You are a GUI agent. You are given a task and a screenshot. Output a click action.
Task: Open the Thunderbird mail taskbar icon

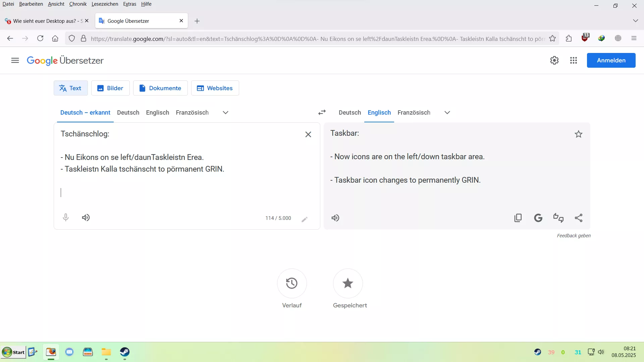(69, 352)
